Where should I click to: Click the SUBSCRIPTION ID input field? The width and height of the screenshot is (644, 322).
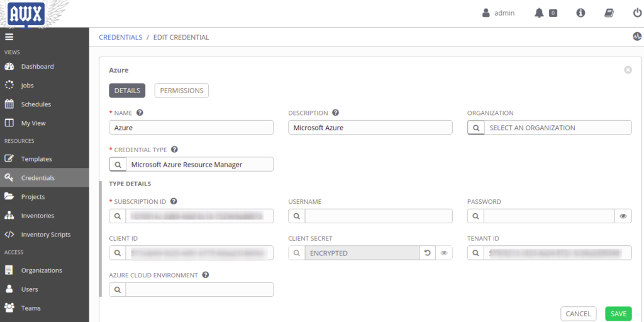coord(199,216)
